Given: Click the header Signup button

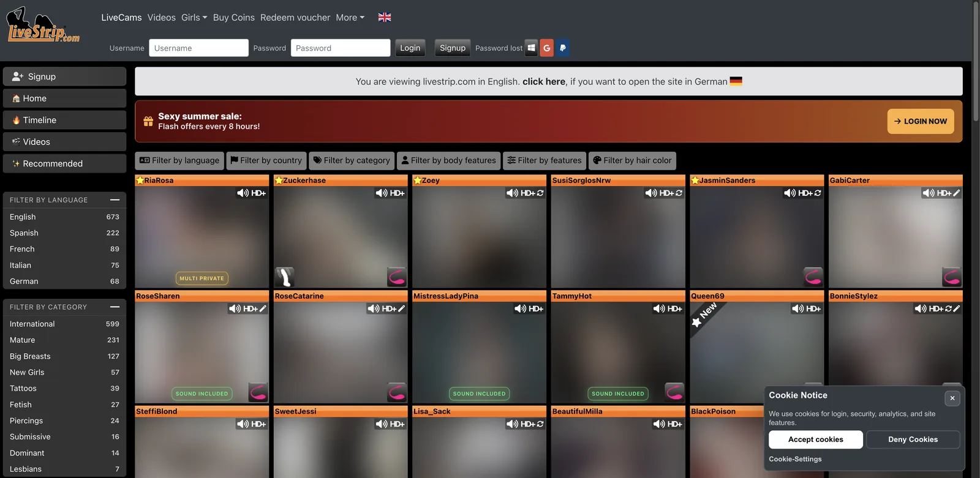Looking at the screenshot, I should (453, 48).
